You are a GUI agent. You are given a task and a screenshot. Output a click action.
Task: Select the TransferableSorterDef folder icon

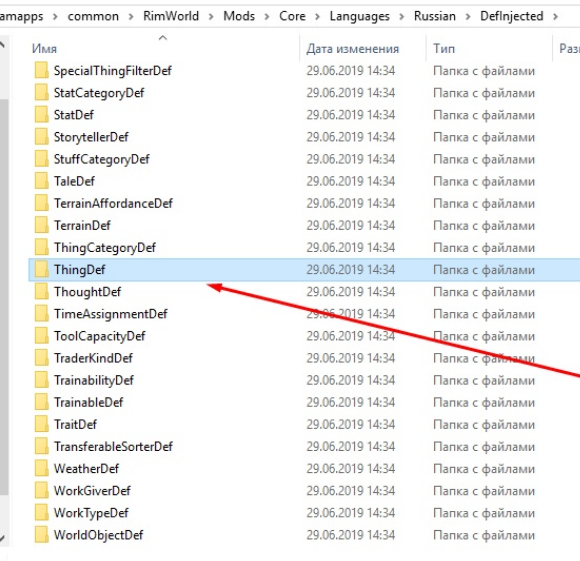41,446
